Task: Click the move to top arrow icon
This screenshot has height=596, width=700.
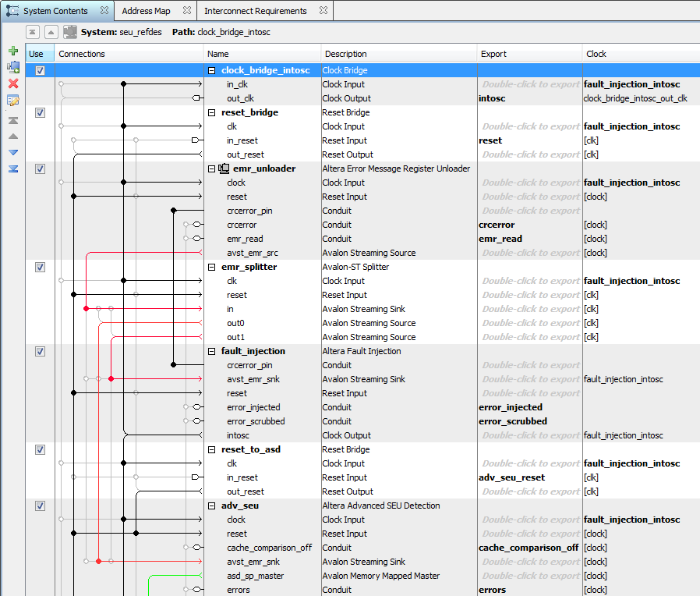Action: [x=12, y=120]
